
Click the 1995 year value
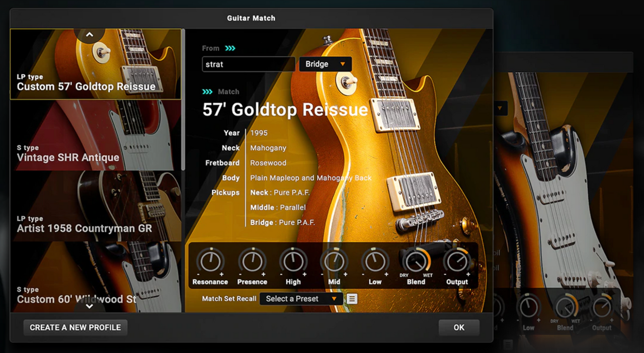coord(259,133)
